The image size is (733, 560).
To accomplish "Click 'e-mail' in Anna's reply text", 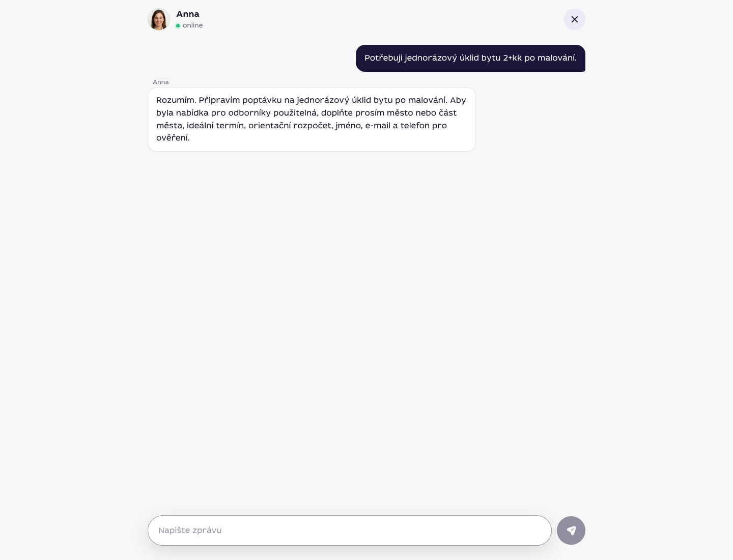I will [x=378, y=125].
